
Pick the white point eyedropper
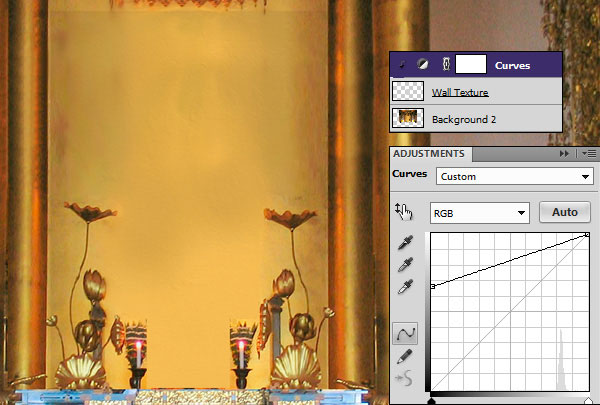[x=405, y=286]
